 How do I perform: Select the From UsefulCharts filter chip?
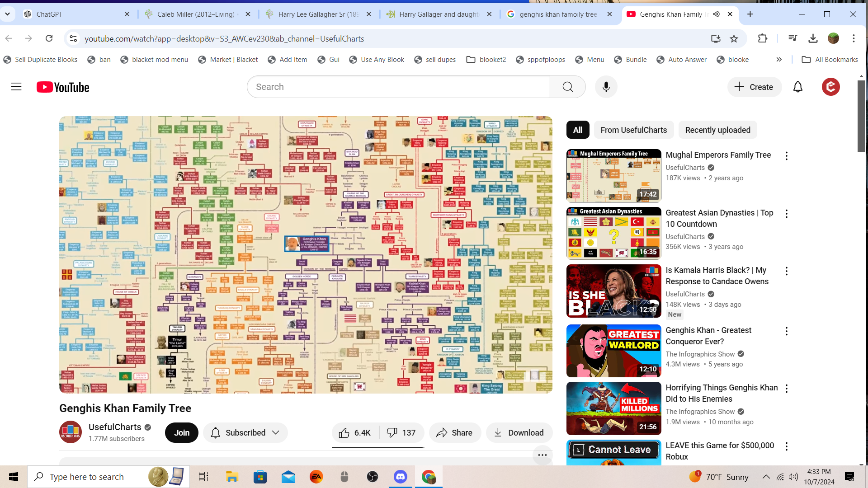click(x=633, y=130)
